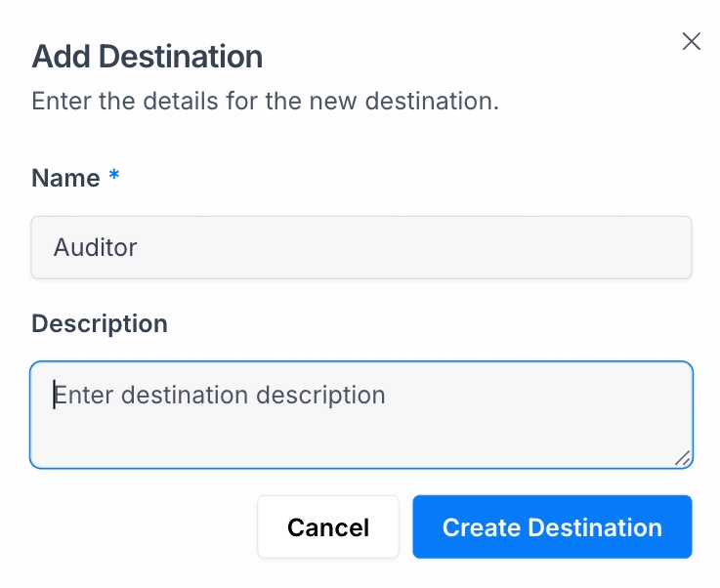Close the Add Destination dialog
The height and width of the screenshot is (588, 720).
[691, 41]
